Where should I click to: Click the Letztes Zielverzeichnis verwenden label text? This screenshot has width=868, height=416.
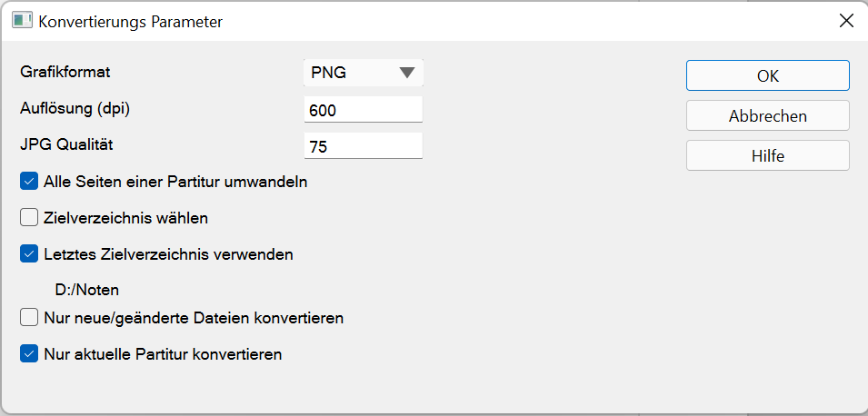[168, 254]
